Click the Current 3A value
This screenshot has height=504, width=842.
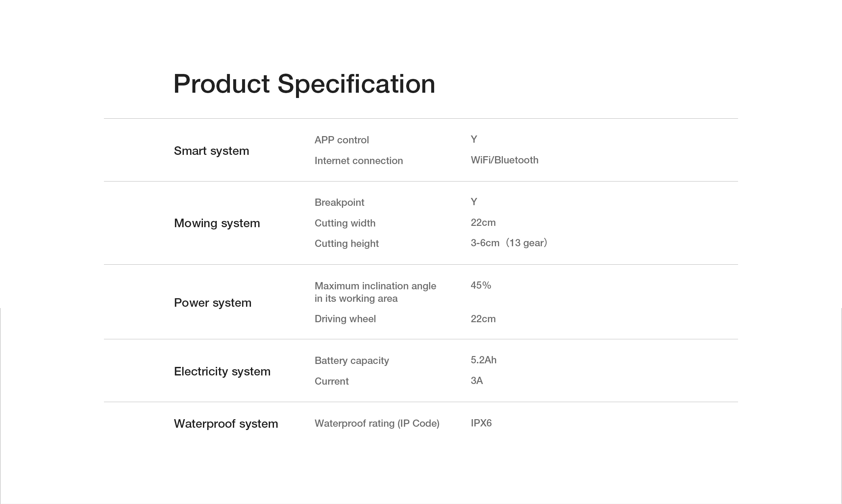click(x=477, y=381)
